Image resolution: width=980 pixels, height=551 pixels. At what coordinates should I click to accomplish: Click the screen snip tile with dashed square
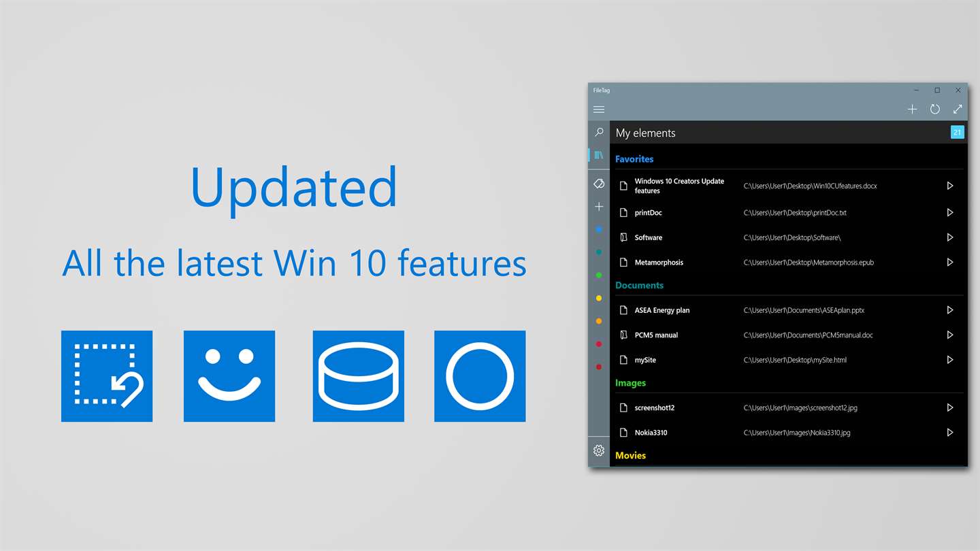(107, 376)
